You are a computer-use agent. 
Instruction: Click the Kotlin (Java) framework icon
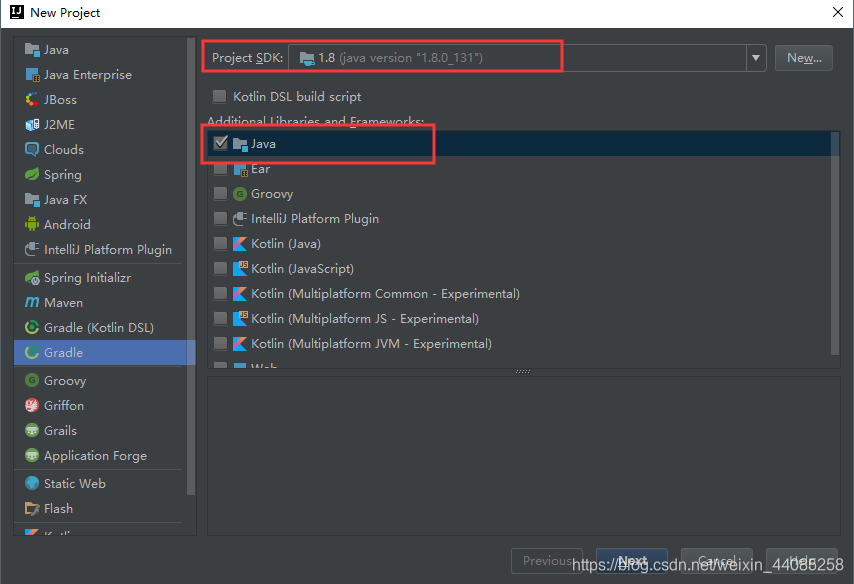(x=240, y=244)
